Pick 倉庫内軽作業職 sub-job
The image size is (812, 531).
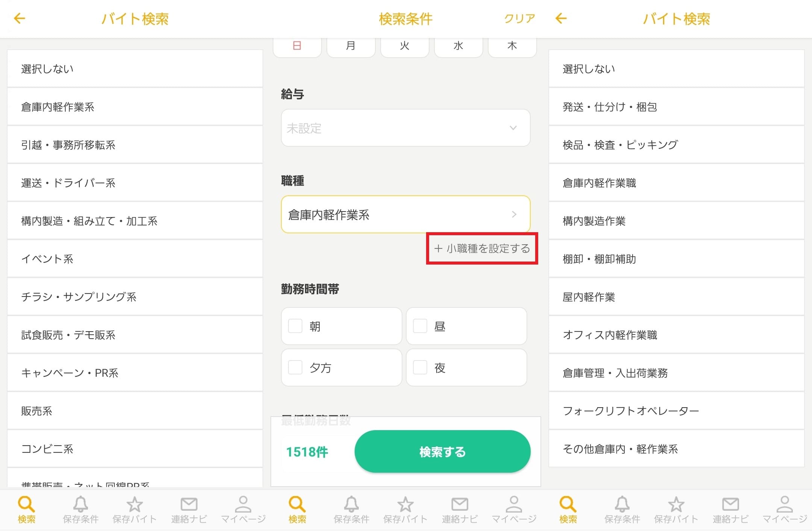pos(677,183)
